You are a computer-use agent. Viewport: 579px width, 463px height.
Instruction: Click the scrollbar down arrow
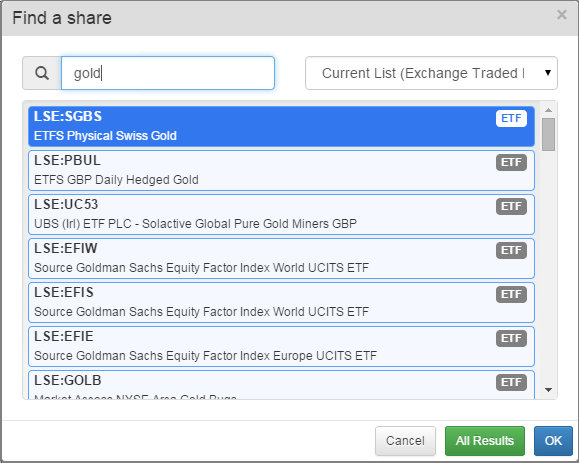[x=548, y=390]
